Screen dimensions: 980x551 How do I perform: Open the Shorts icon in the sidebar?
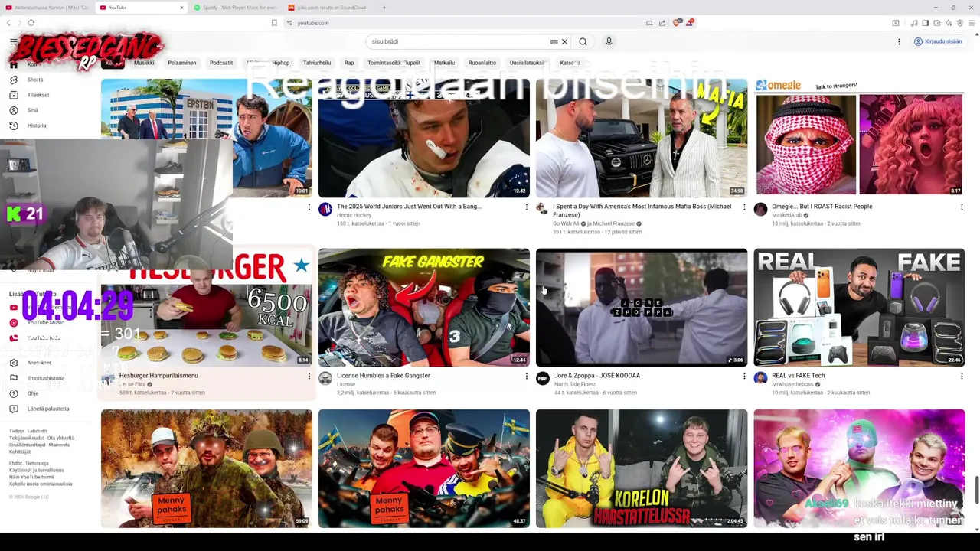(x=14, y=80)
